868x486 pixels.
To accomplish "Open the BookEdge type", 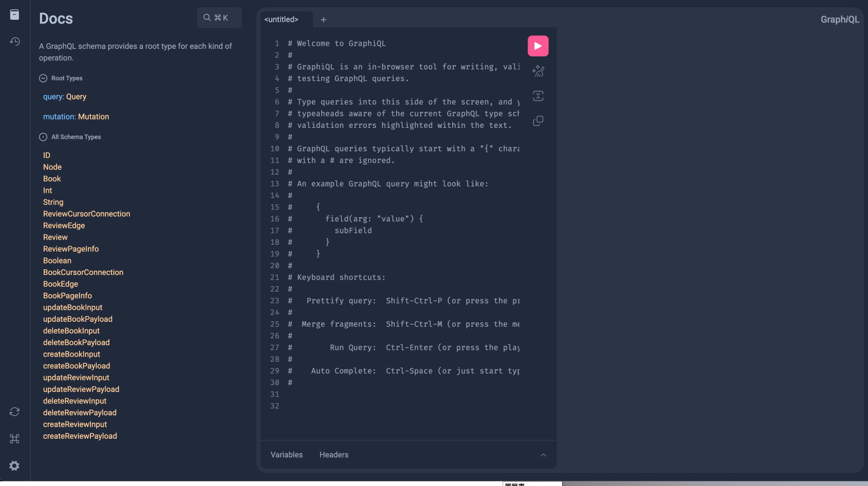I will (61, 284).
